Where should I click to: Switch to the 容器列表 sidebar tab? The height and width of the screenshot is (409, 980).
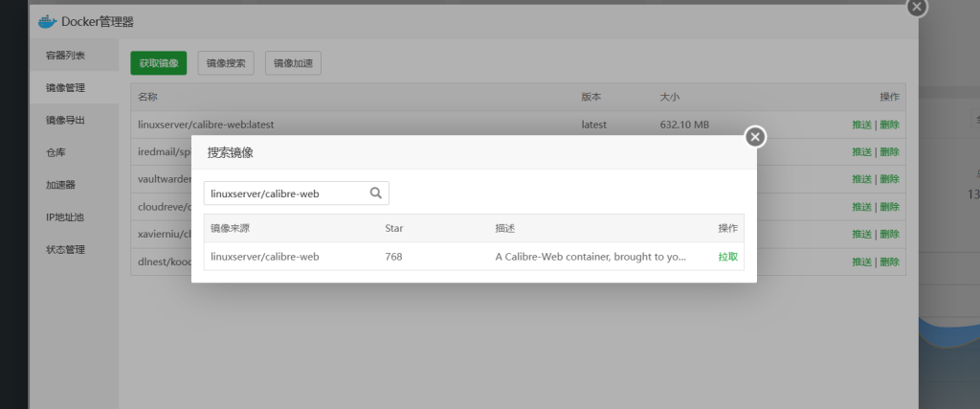pyautogui.click(x=74, y=55)
